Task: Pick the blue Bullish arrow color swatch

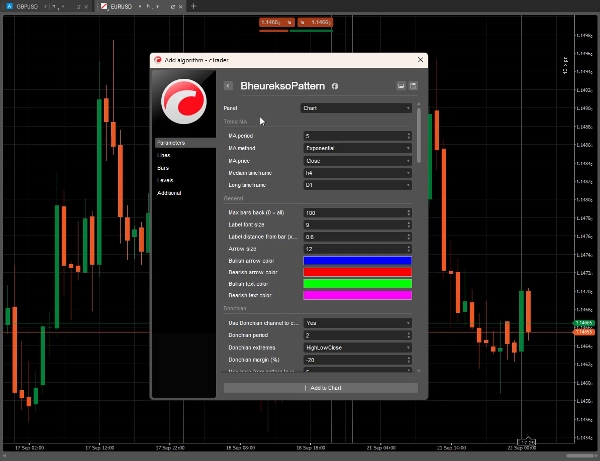Action: coord(357,261)
